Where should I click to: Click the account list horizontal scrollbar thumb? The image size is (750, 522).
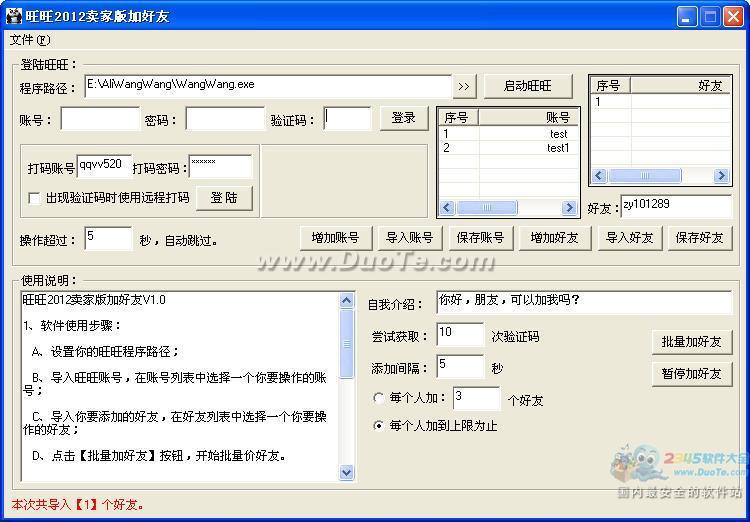pos(487,208)
